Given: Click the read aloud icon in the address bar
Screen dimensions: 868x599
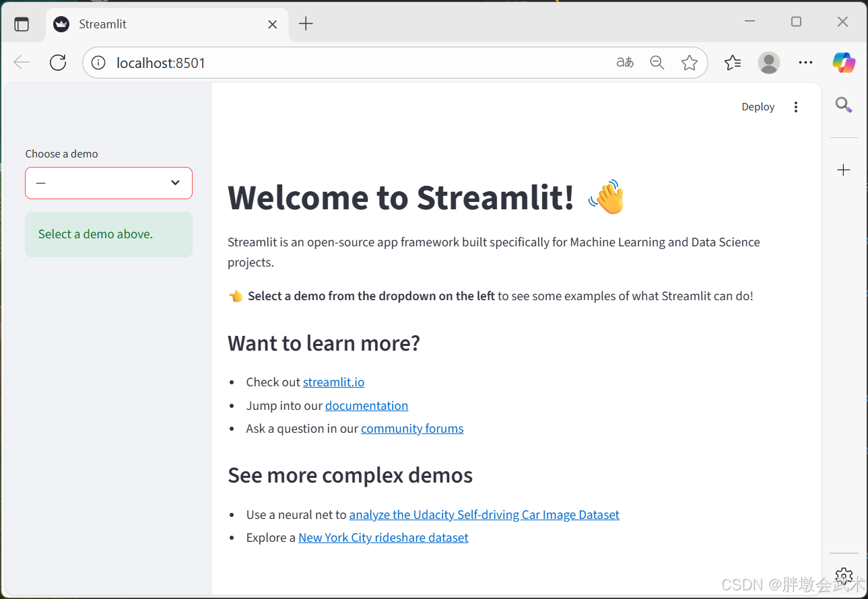Looking at the screenshot, I should [625, 62].
